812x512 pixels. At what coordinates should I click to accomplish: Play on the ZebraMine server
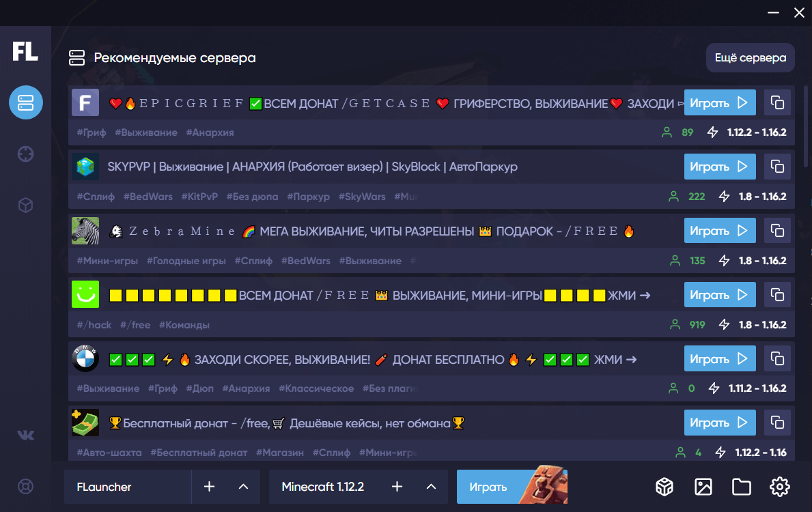pyautogui.click(x=719, y=230)
